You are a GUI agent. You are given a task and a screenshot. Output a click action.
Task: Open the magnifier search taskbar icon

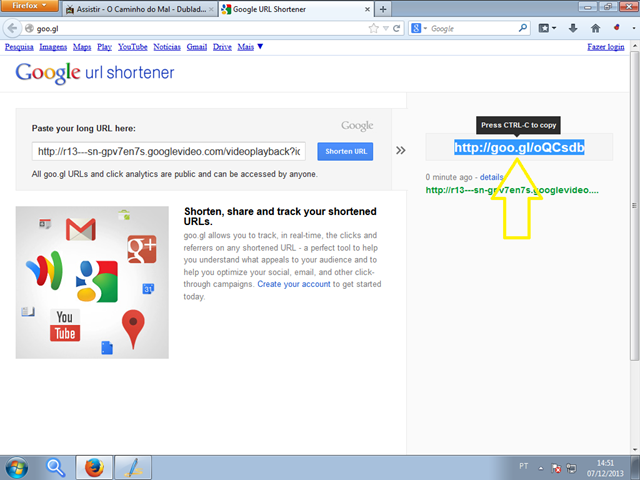(x=56, y=468)
